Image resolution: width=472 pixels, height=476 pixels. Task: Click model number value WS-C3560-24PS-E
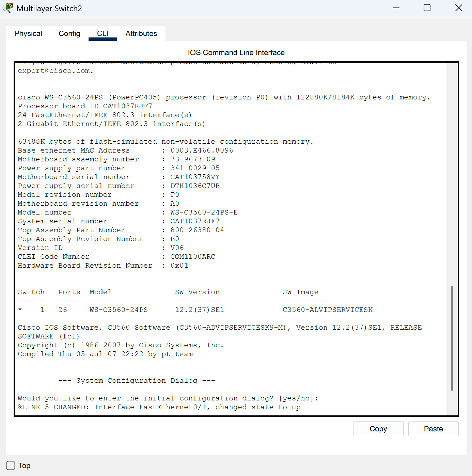point(204,212)
